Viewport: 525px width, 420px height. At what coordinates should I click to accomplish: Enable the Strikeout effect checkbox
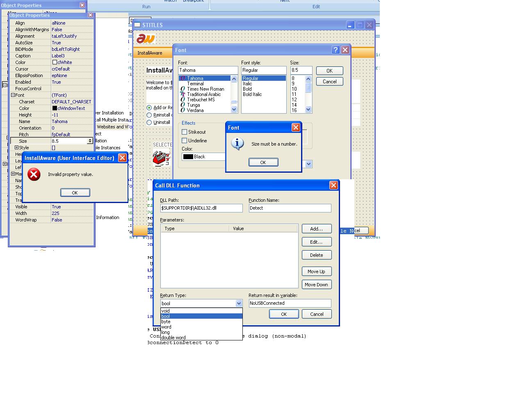185,132
